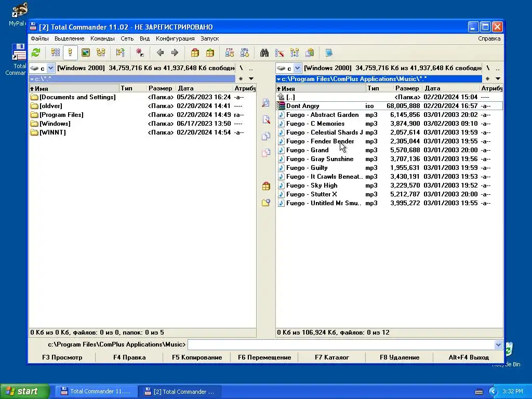Click the F8 Удаление button
532x399 pixels.
coord(400,357)
